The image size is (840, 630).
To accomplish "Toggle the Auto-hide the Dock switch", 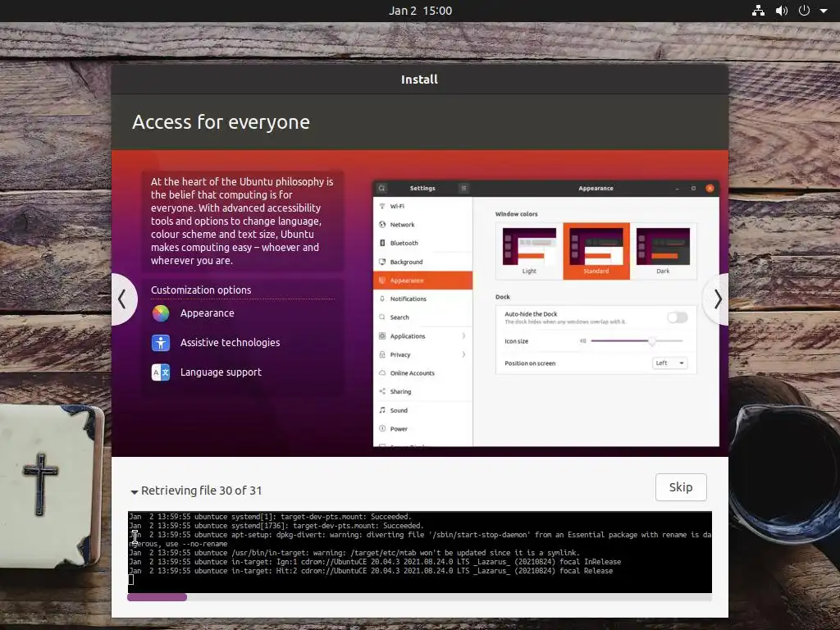I will coord(677,317).
